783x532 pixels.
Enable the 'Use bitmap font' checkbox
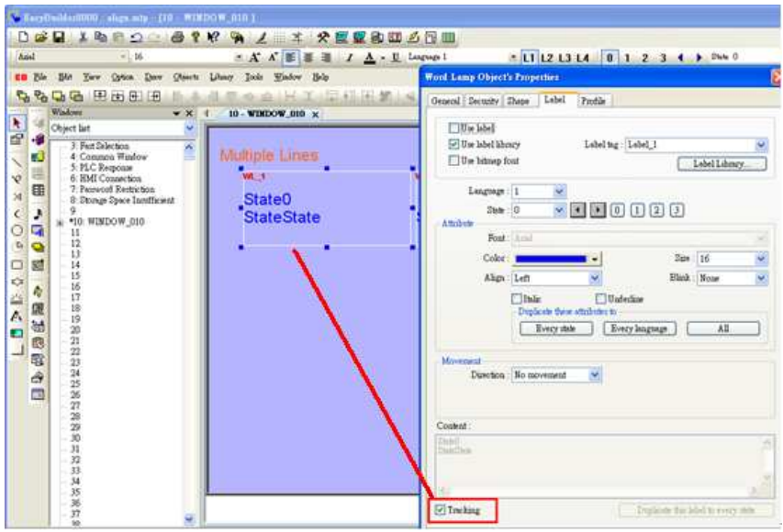click(454, 161)
